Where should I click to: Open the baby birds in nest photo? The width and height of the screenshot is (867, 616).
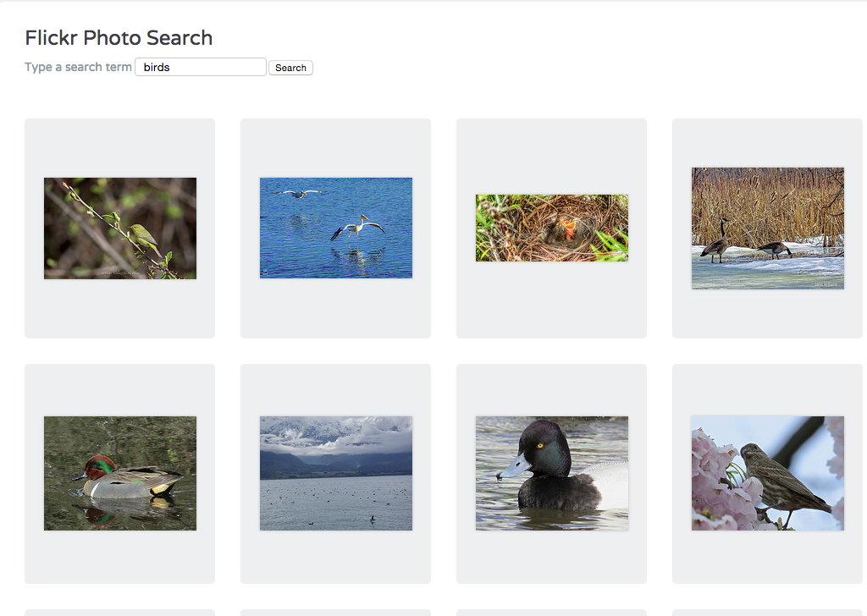coord(552,228)
